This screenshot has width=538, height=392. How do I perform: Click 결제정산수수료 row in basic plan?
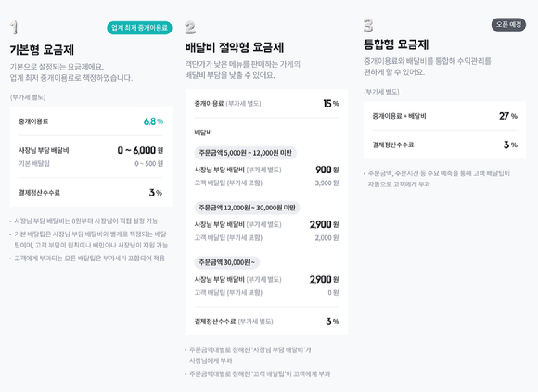91,193
